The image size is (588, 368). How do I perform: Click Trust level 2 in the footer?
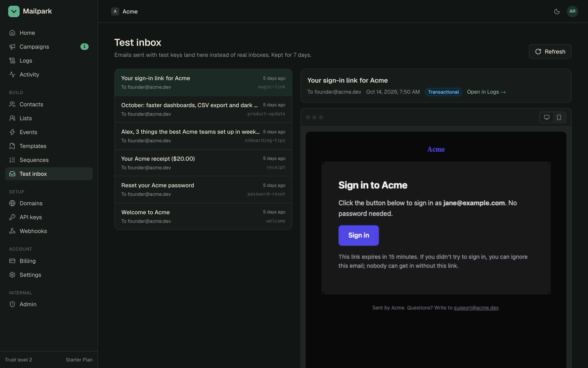18,360
